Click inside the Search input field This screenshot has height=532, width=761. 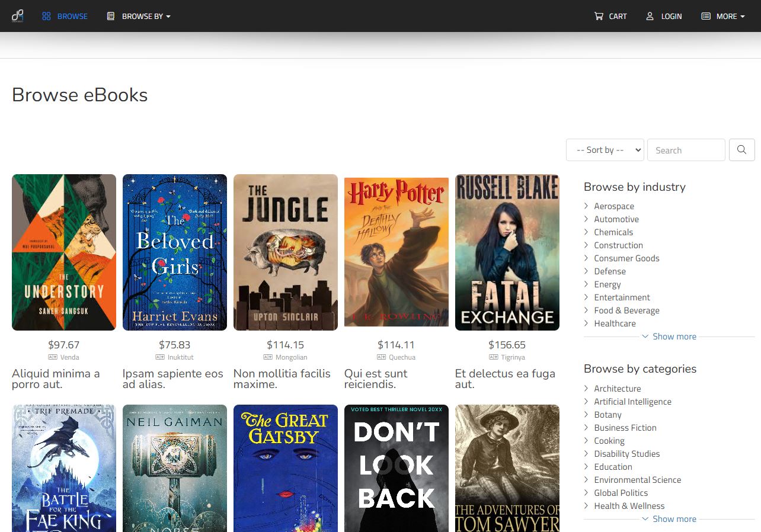pyautogui.click(x=686, y=149)
